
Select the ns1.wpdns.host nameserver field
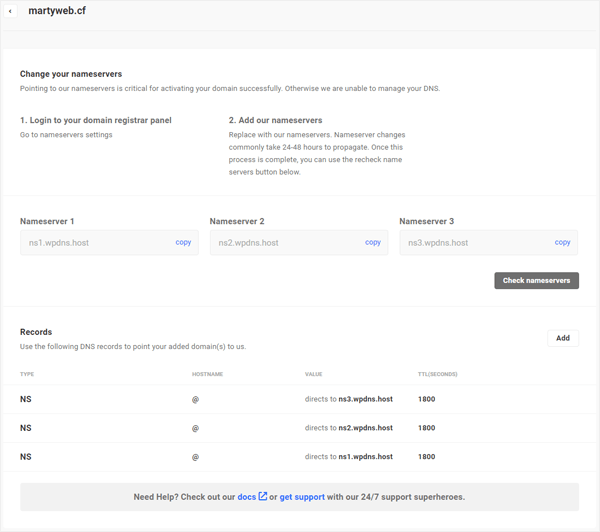(x=109, y=243)
